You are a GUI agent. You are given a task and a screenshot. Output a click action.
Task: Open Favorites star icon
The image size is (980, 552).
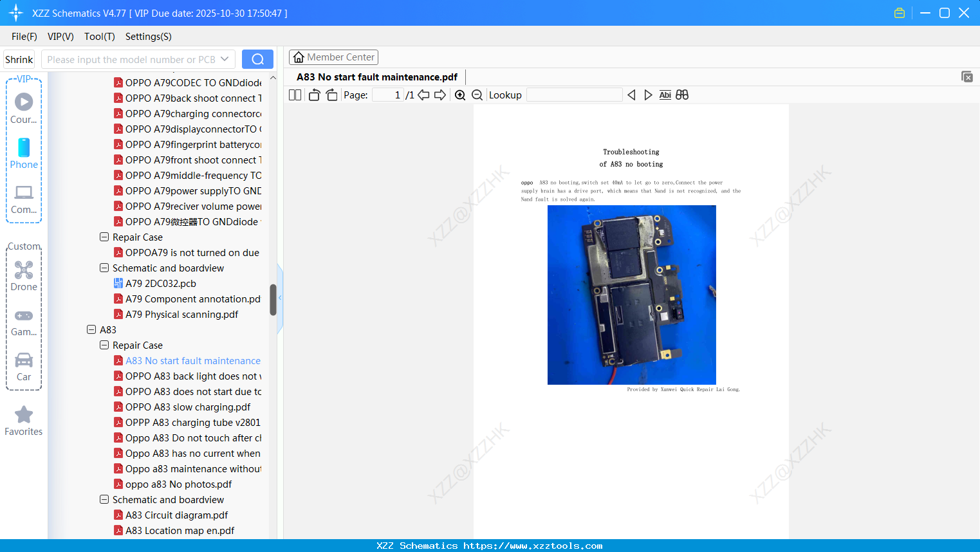(x=24, y=421)
